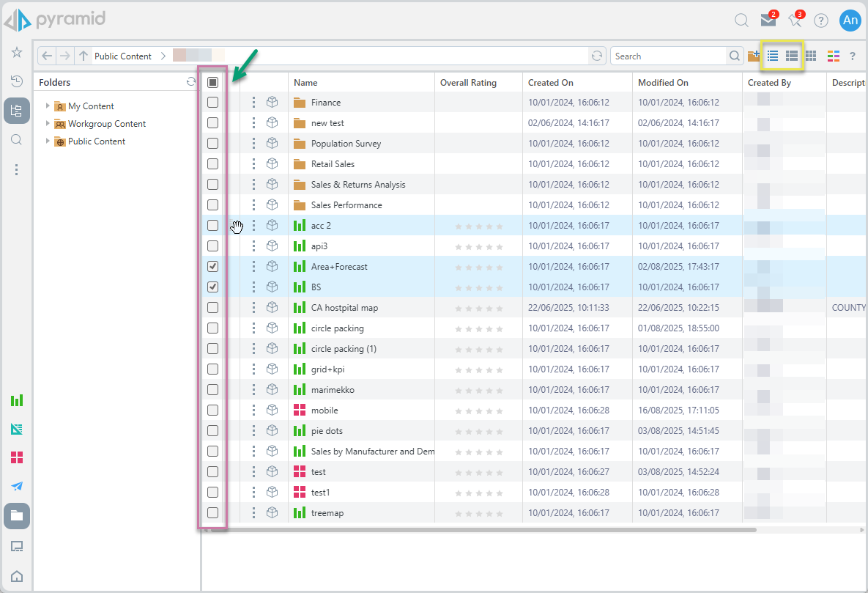The height and width of the screenshot is (593, 868).
Task: Refresh the Folders panel
Action: pos(191,83)
